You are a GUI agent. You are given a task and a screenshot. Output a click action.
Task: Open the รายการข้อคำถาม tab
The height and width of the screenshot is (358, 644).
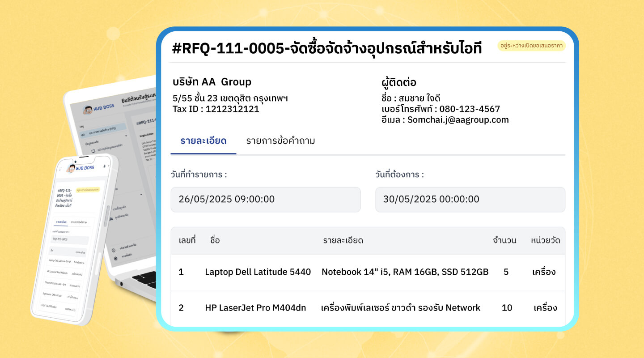pyautogui.click(x=280, y=141)
